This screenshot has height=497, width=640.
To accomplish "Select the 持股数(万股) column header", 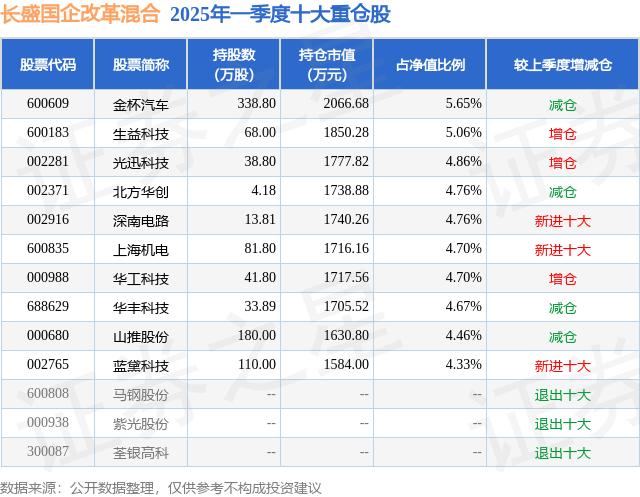I will click(234, 64).
